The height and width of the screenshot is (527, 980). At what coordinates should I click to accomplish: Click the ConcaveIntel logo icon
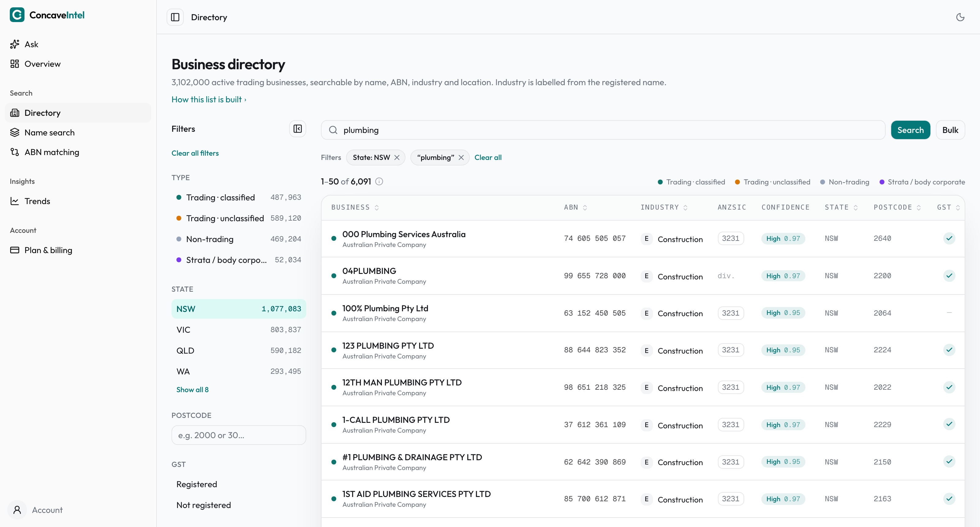click(x=17, y=15)
